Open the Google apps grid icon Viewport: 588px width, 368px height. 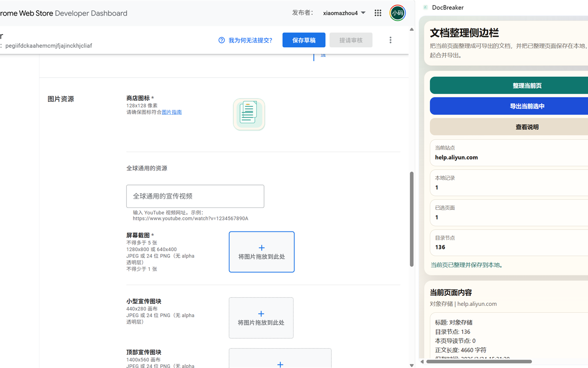378,13
